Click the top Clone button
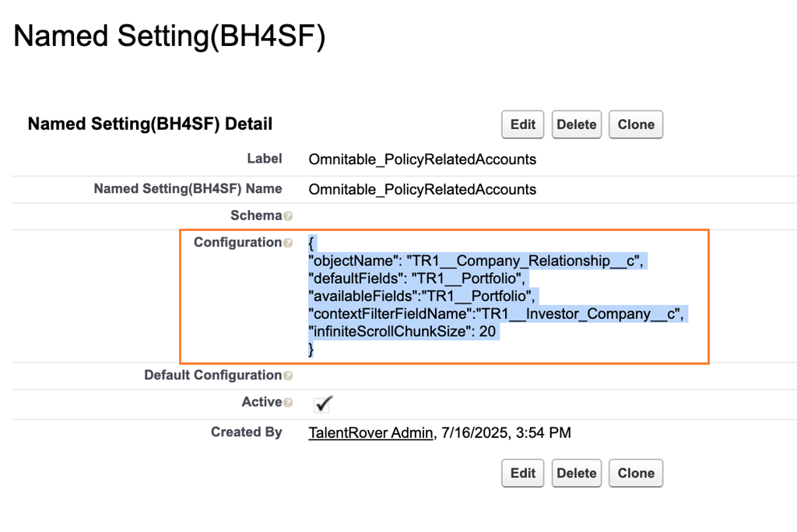 click(x=635, y=124)
